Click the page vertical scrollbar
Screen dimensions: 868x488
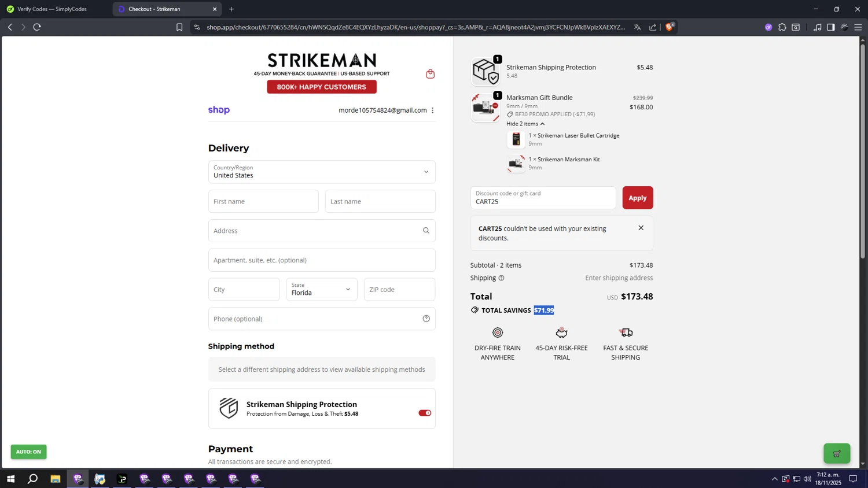coord(863,150)
